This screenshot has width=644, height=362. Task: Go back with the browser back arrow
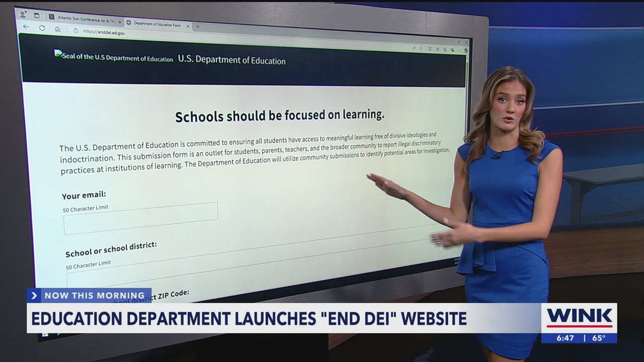27,27
